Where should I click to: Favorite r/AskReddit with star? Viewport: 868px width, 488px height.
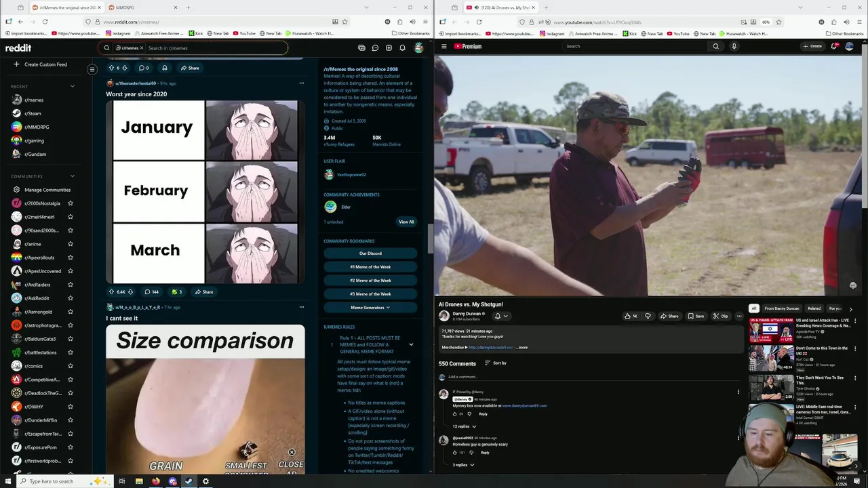pyautogui.click(x=71, y=298)
